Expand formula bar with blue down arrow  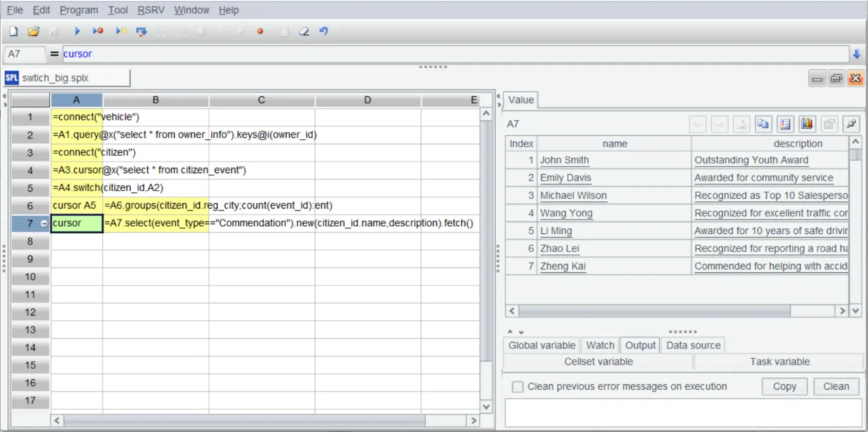point(857,54)
